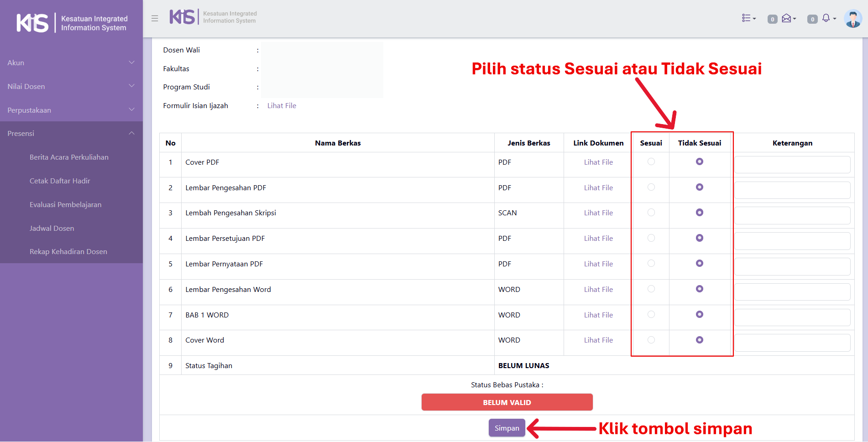The width and height of the screenshot is (868, 442).
Task: Select Tidak Sesuai for Lembar Pengesahan PDF
Action: [700, 187]
